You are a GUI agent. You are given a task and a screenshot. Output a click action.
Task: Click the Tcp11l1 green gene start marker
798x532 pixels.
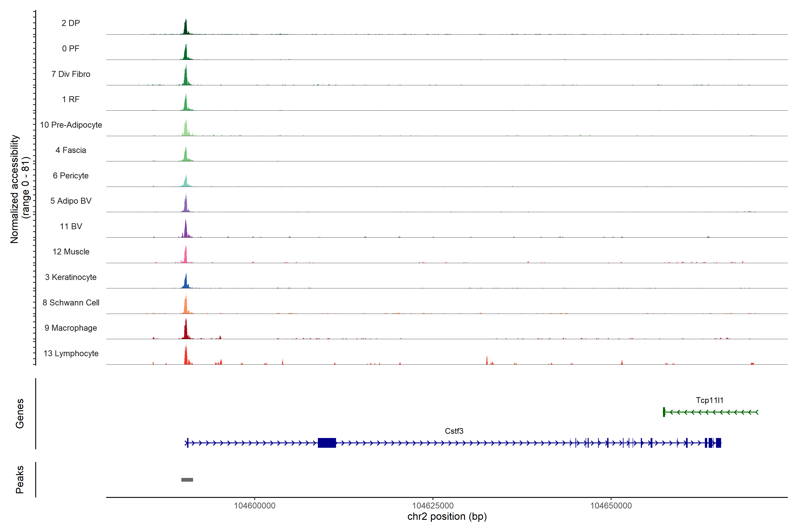pyautogui.click(x=664, y=412)
